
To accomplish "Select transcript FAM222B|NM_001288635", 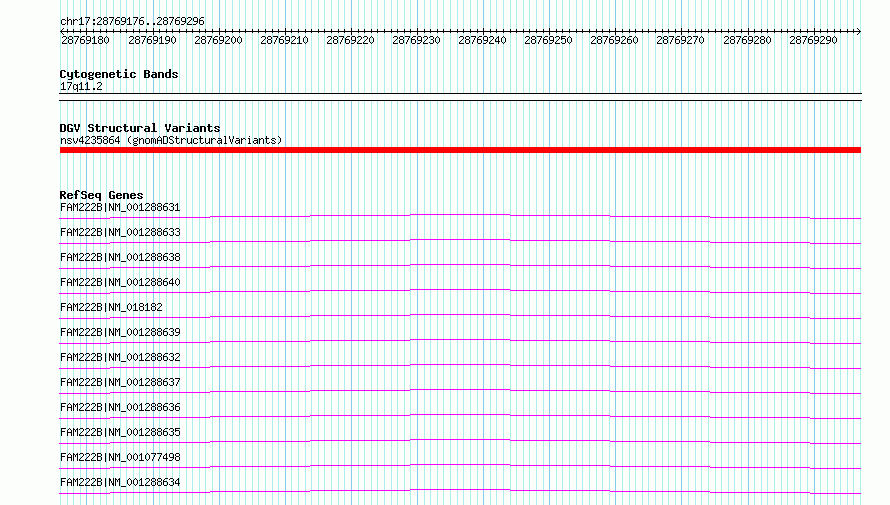I will click(120, 432).
